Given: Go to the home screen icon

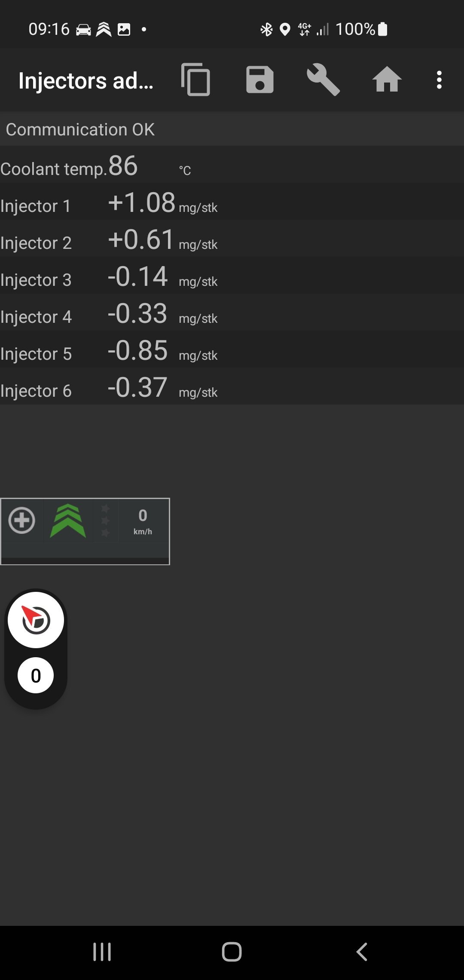Looking at the screenshot, I should pos(387,80).
